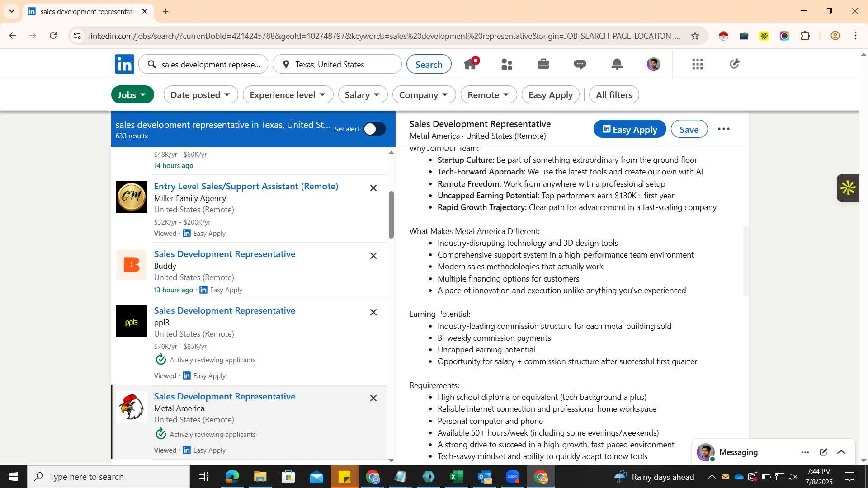This screenshot has height=488, width=868.
Task: Open profile avatar in LinkedIn navigation
Action: pos(654,64)
